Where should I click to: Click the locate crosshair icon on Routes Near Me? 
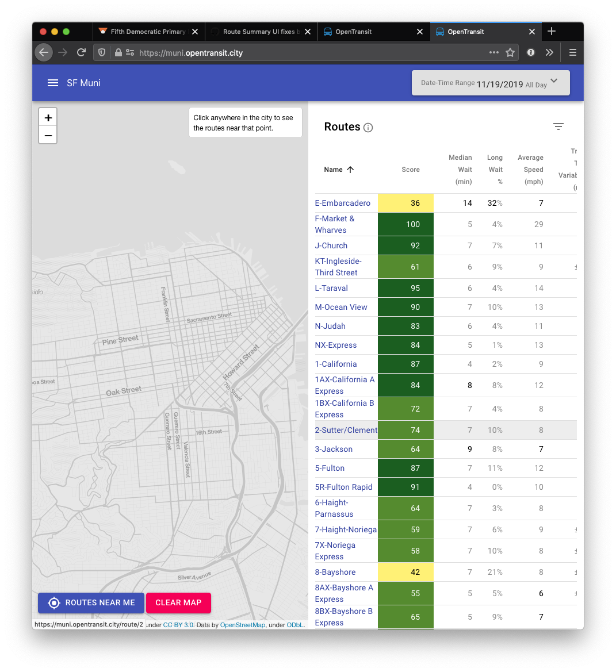(x=53, y=603)
